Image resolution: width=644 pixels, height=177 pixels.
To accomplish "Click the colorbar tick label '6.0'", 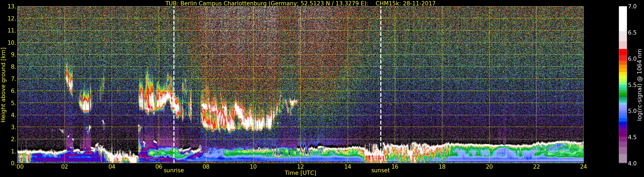I will 632,59.
